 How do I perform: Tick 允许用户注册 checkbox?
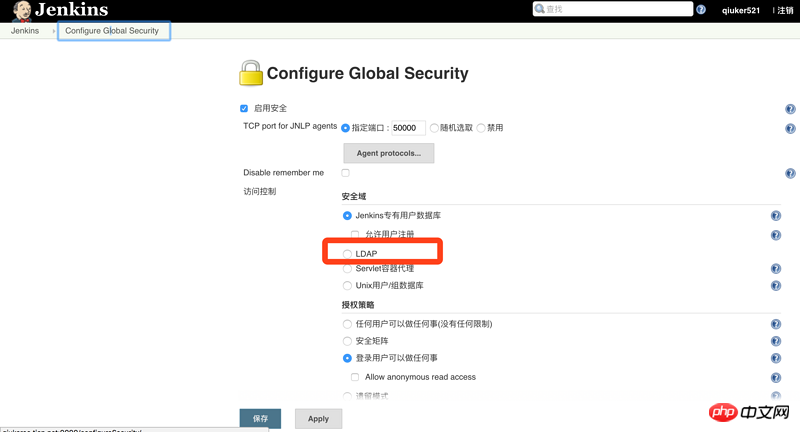click(x=355, y=234)
